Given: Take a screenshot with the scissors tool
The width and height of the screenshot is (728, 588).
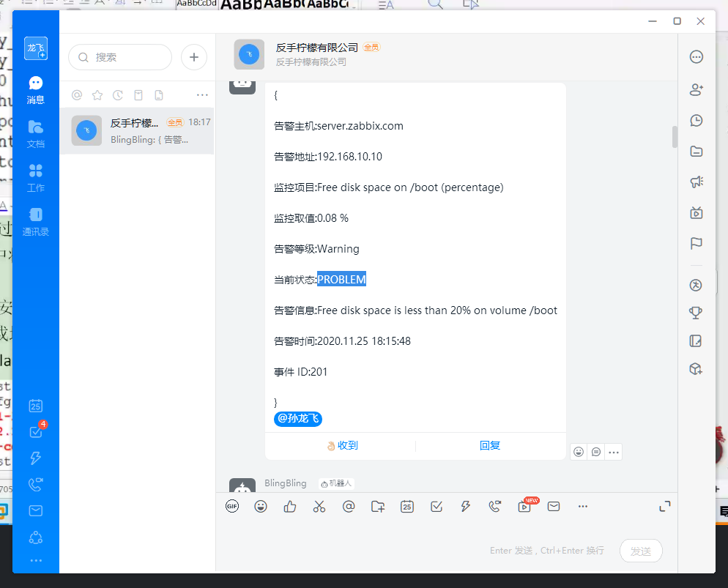Looking at the screenshot, I should click(319, 506).
